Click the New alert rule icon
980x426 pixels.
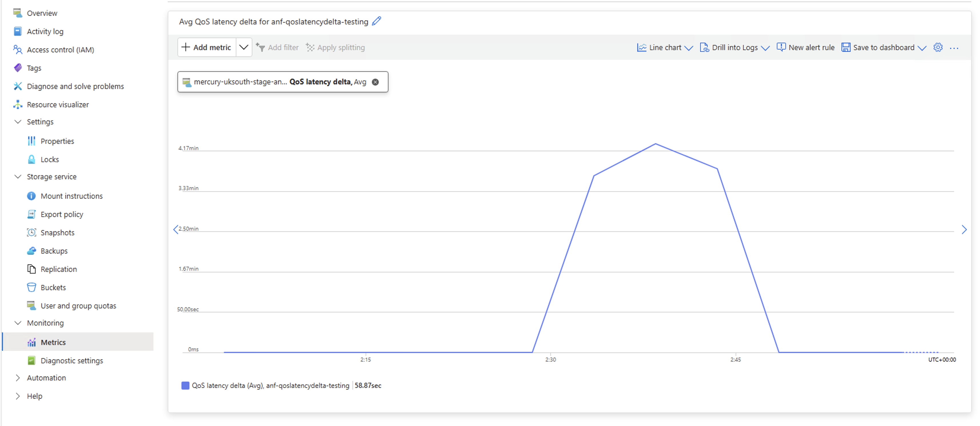(781, 47)
